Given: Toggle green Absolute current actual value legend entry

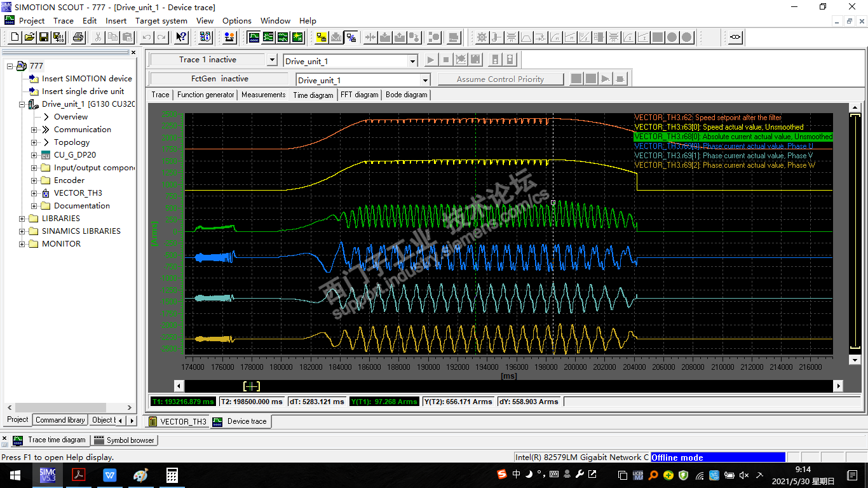Looking at the screenshot, I should (x=733, y=137).
